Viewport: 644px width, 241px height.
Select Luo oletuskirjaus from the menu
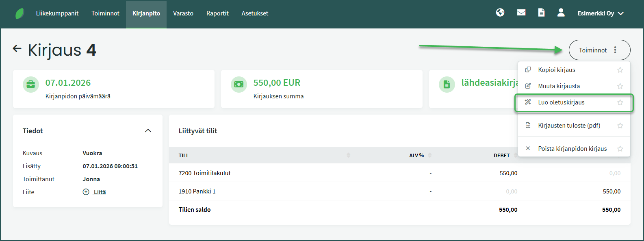561,102
